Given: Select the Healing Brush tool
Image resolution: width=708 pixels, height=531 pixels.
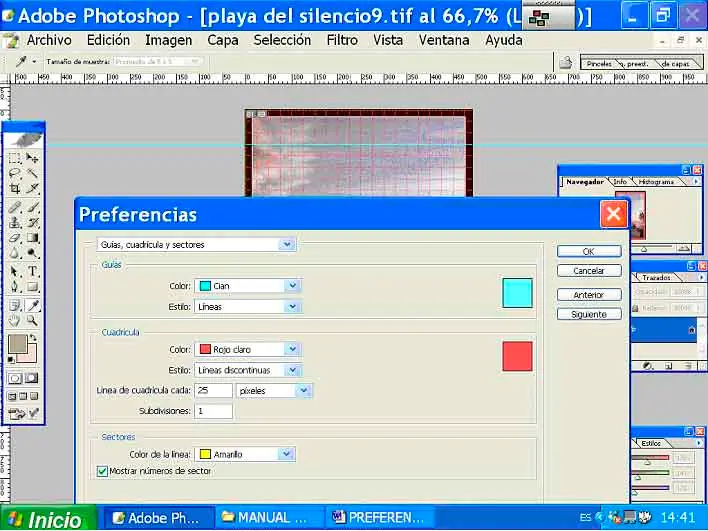Looking at the screenshot, I should coord(14,208).
